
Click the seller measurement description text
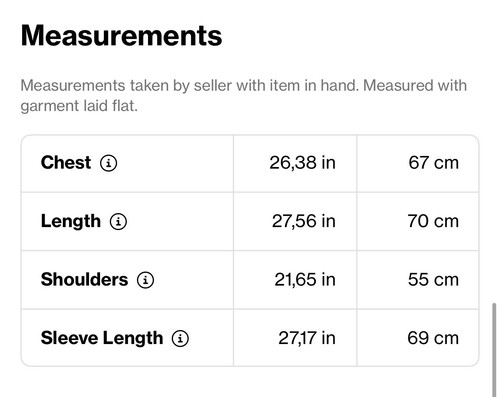pyautogui.click(x=244, y=96)
